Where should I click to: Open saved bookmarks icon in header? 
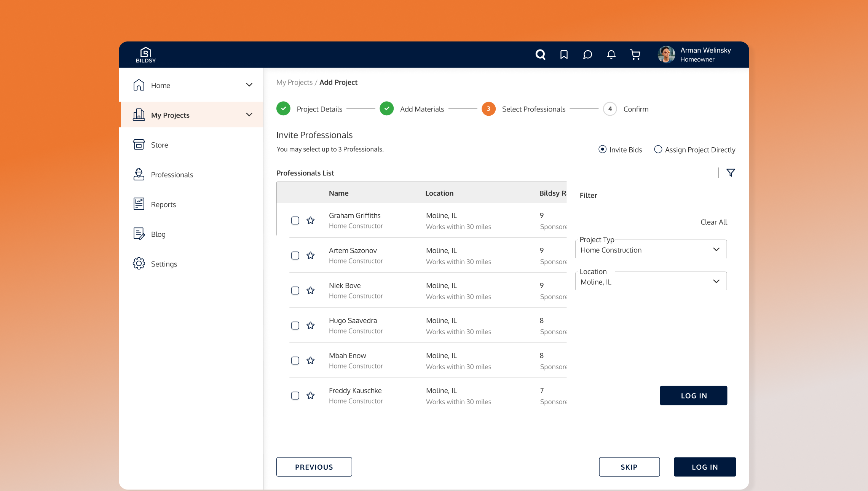pyautogui.click(x=564, y=55)
